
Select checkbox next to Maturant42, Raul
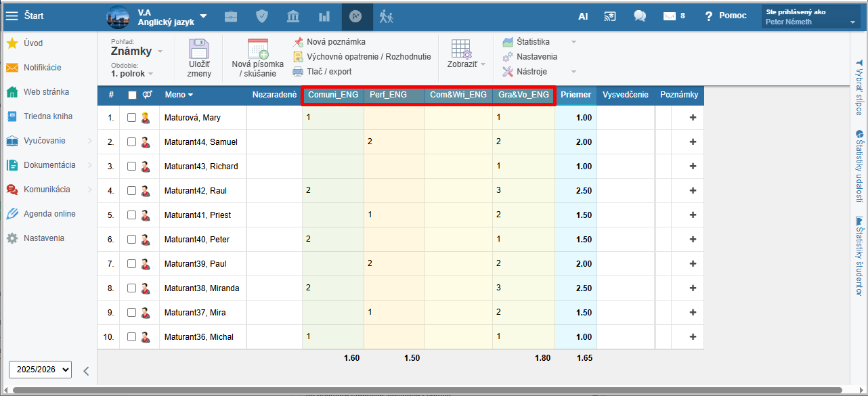(132, 191)
